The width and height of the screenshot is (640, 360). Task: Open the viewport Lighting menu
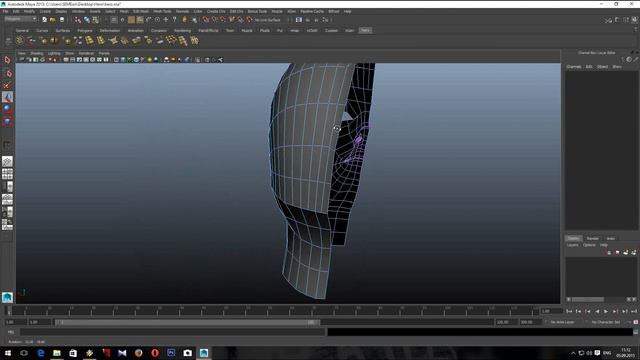click(x=54, y=53)
